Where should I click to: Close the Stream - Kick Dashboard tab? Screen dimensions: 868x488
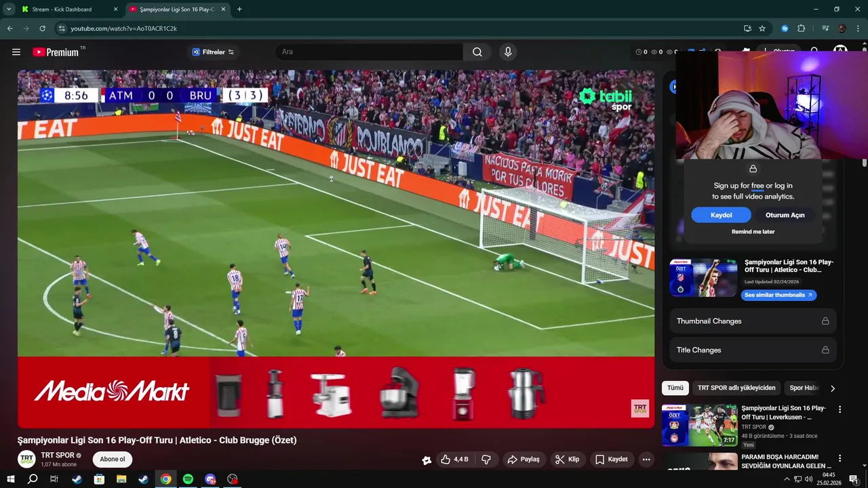(115, 9)
